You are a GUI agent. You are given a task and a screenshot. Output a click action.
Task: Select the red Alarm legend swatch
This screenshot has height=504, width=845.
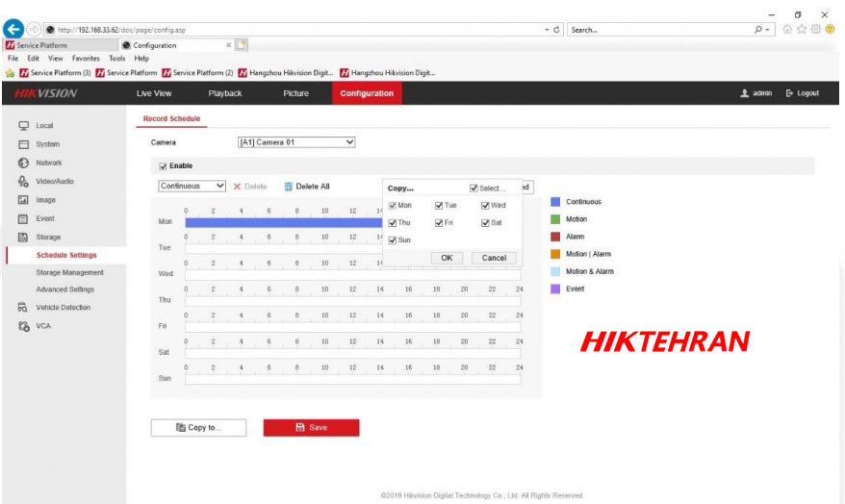555,237
